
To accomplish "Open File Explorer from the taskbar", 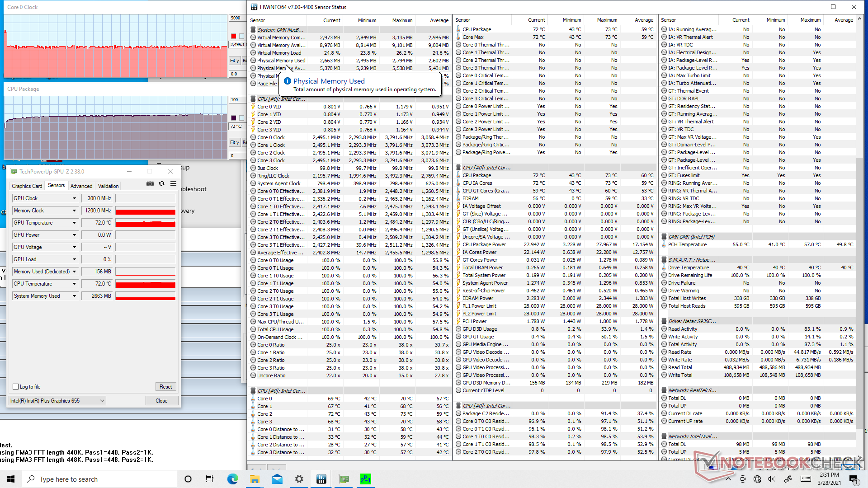I will [255, 479].
